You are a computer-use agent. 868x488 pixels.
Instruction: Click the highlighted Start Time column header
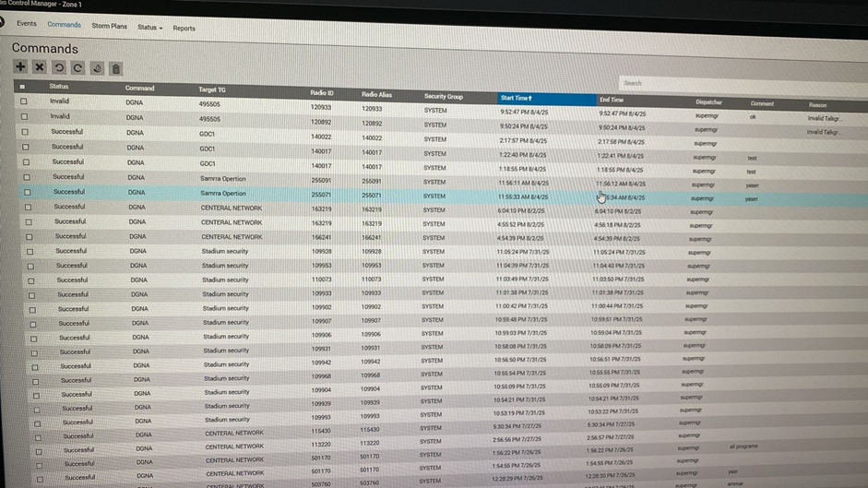tap(546, 99)
